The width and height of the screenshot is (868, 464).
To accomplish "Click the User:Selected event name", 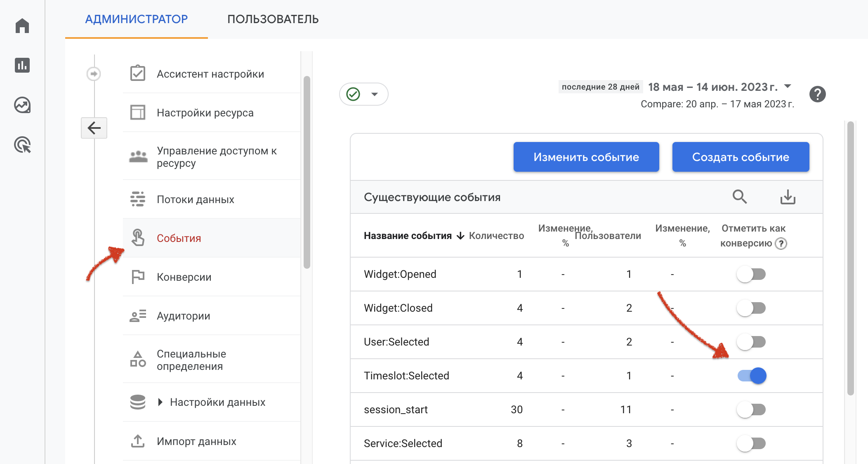I will pyautogui.click(x=396, y=342).
